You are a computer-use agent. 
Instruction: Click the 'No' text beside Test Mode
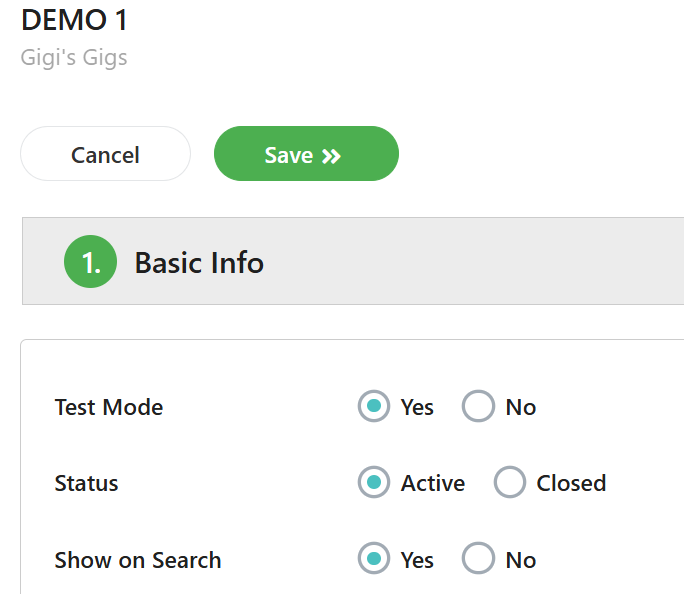pos(521,407)
